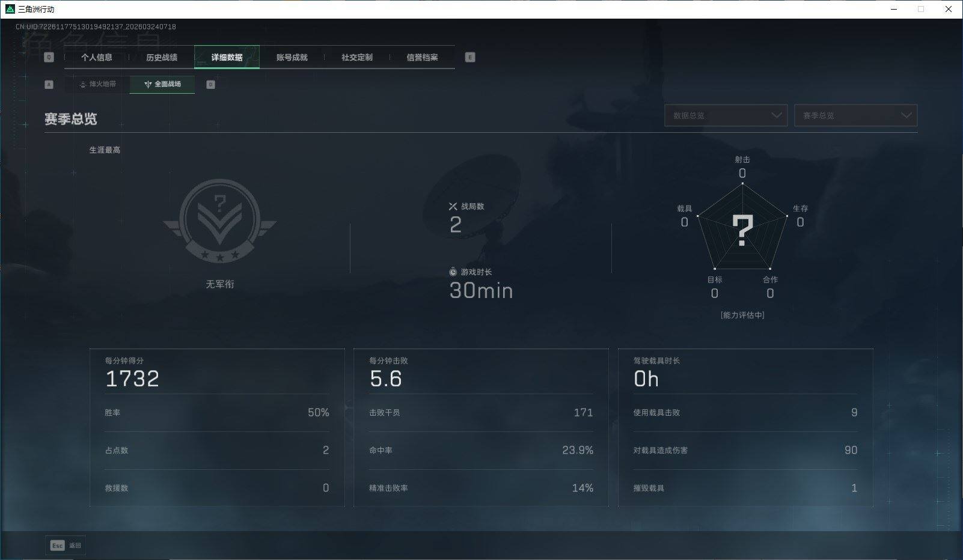This screenshot has width=963, height=560.
Task: View the 信誉档案 tab
Action: (422, 57)
